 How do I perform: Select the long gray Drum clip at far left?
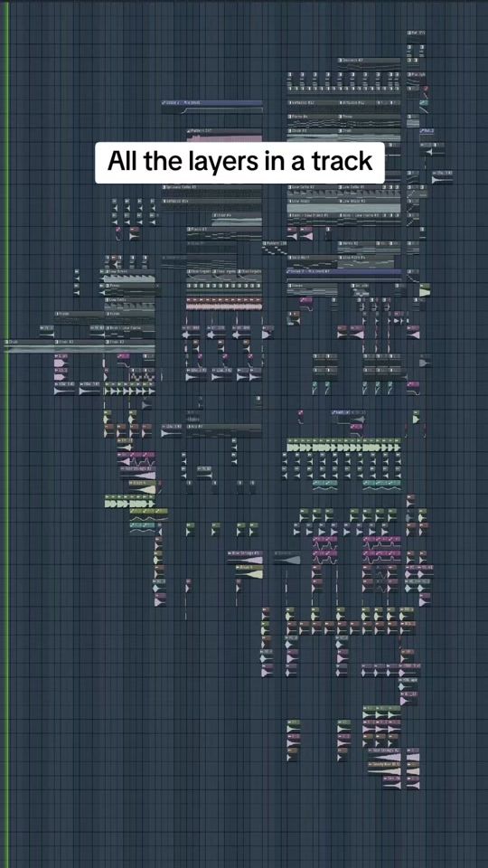click(80, 345)
